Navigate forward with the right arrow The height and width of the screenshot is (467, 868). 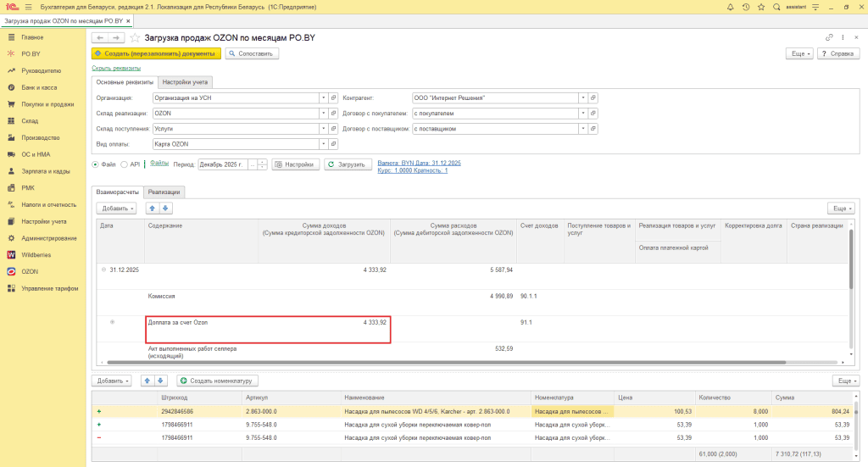pyautogui.click(x=116, y=37)
